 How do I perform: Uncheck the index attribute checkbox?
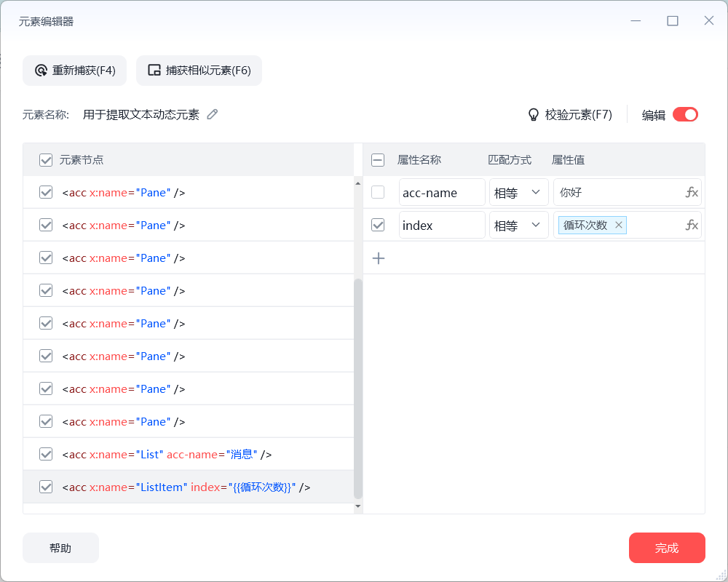pos(378,226)
